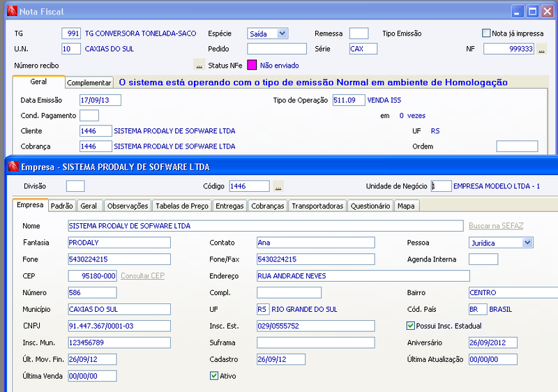Open the Observações tab

pos(128,206)
